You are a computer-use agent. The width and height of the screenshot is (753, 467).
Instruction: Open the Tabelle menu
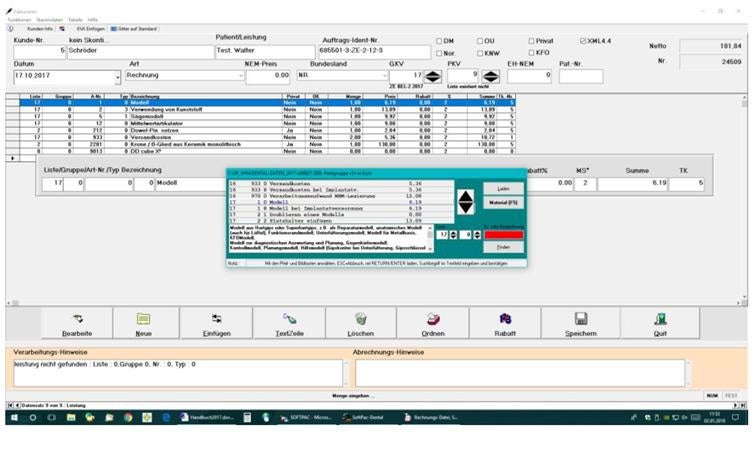coord(75,20)
